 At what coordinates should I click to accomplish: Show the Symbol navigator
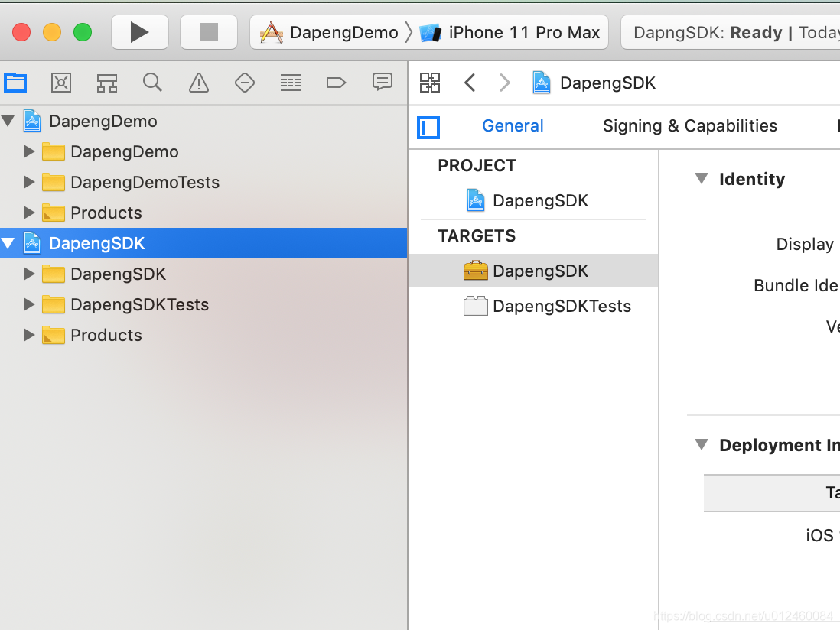107,83
